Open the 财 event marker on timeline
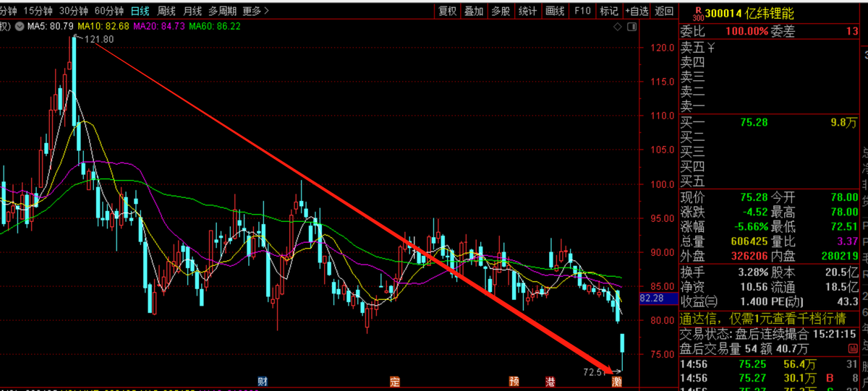This screenshot has width=868, height=391. coord(262,381)
